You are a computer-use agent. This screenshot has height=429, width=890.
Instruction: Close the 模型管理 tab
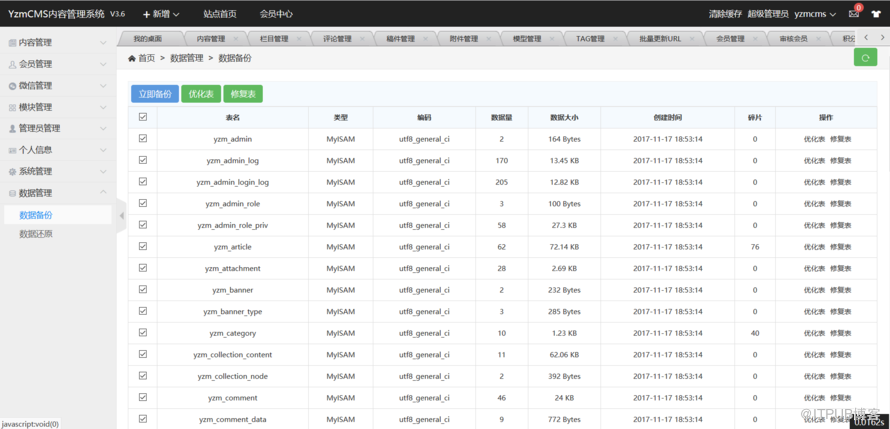(x=551, y=39)
